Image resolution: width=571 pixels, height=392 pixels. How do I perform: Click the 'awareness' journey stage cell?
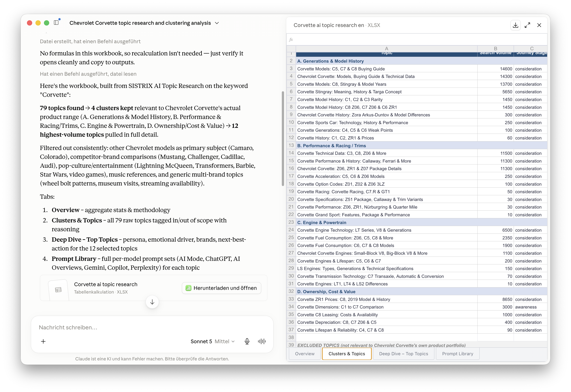(x=531, y=307)
